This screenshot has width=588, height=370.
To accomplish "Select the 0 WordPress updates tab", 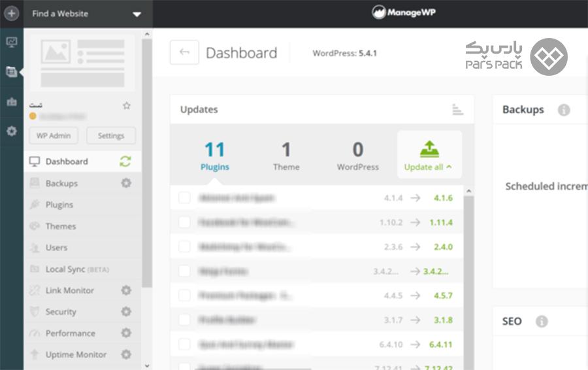I will coord(358,156).
